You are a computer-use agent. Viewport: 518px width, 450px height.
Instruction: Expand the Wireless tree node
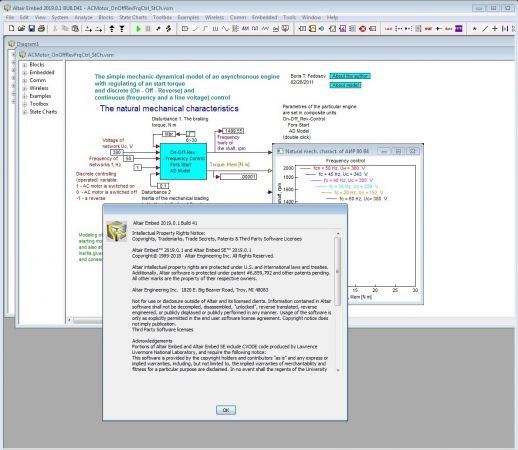pos(25,88)
